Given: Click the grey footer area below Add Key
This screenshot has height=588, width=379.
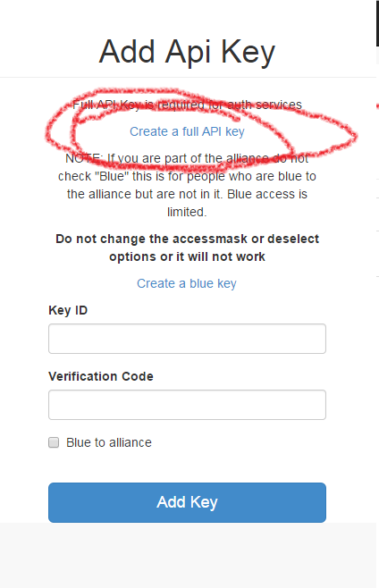Looking at the screenshot, I should [188, 555].
